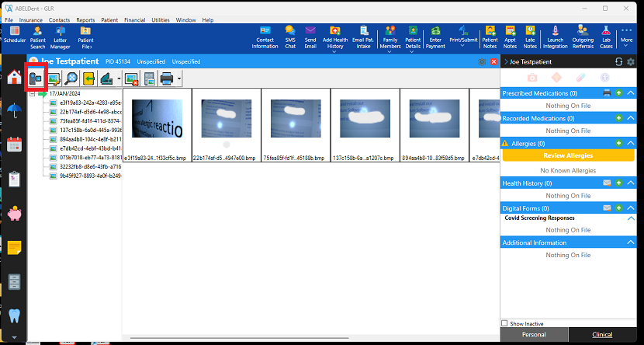
Task: Select thumbnail e3f19a83-24..1f33cf5c.bmp
Action: [x=158, y=124]
